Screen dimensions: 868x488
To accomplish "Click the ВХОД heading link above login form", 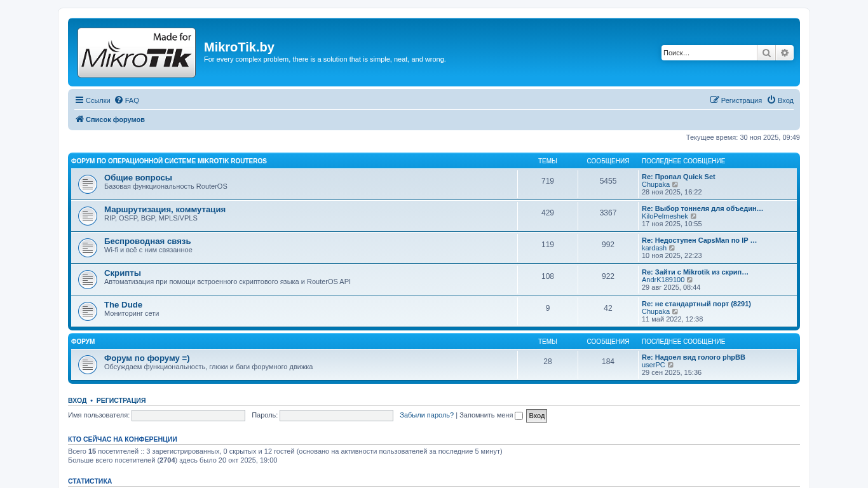I will (78, 400).
